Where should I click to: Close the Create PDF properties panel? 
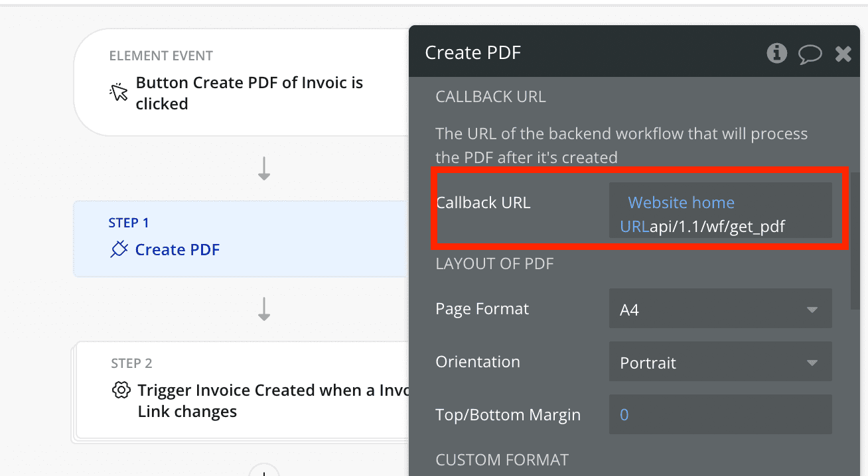(x=843, y=54)
